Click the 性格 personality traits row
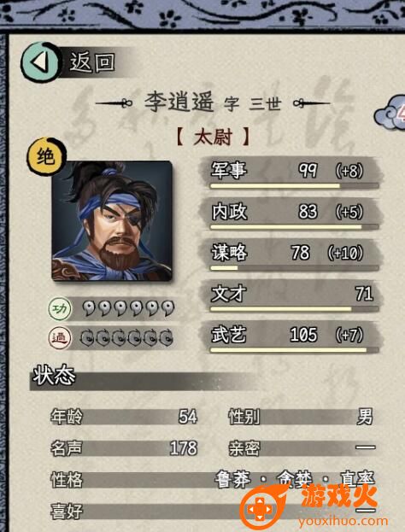 coord(213,479)
